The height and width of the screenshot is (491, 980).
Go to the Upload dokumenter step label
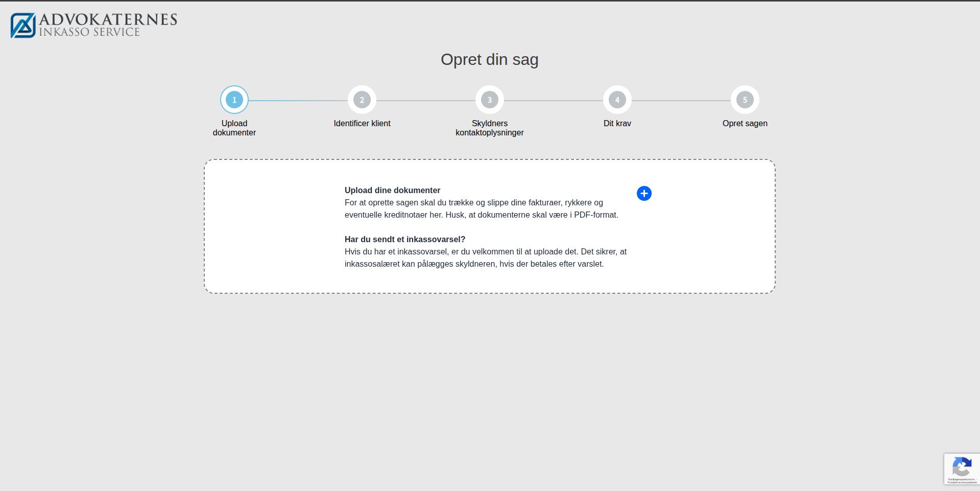(234, 128)
